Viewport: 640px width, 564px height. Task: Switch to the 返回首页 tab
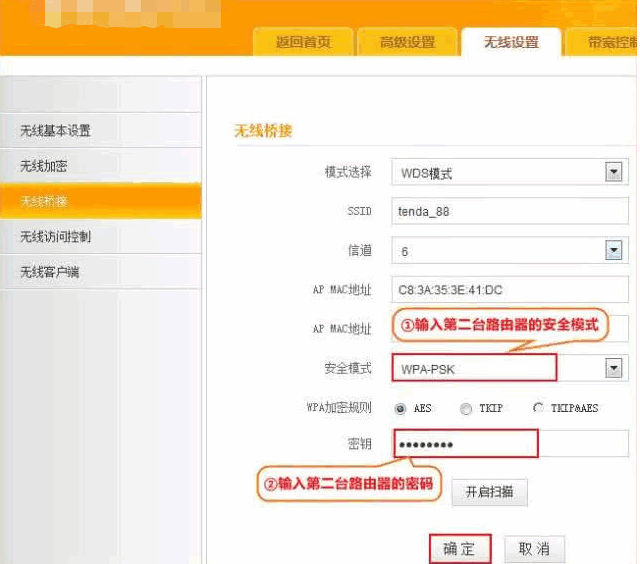pos(303,42)
